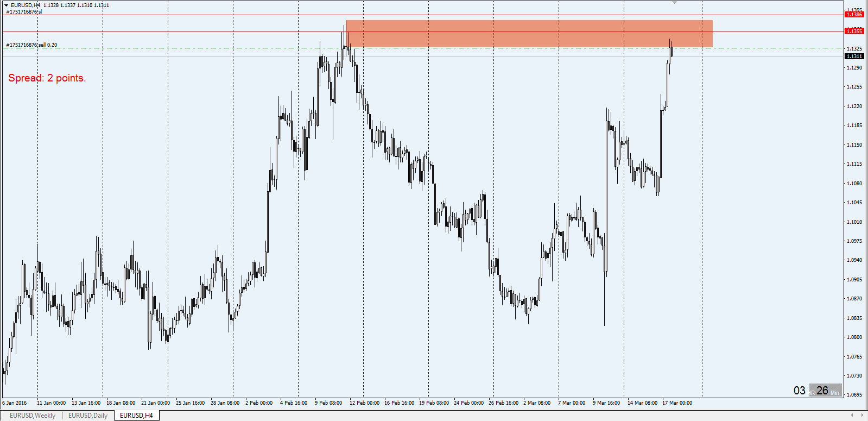
Task: Click the 1.1010 price scale value
Action: (x=854, y=222)
